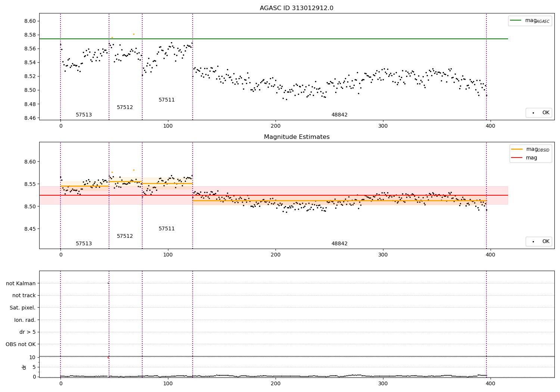Click obsid label 48842 in top plot
The width and height of the screenshot is (560, 392).
[339, 115]
